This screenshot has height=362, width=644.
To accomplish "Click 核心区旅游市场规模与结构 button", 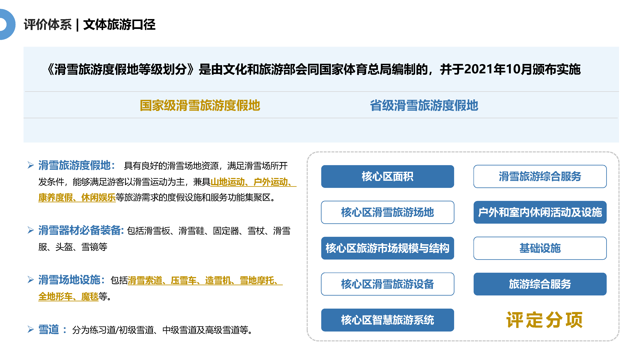I will (387, 248).
